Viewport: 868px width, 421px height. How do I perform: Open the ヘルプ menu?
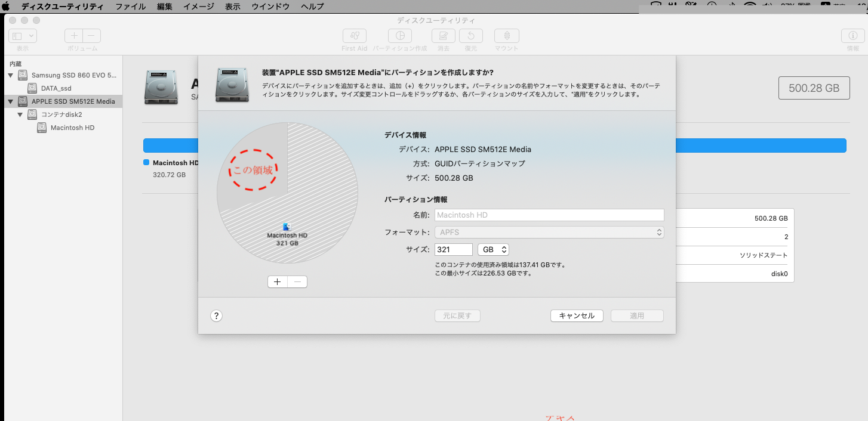point(312,7)
